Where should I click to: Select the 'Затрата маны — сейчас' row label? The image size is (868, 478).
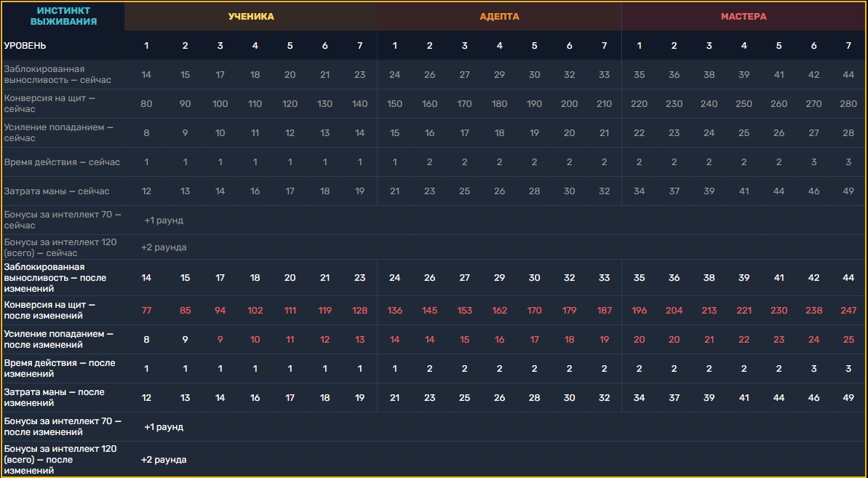click(x=57, y=191)
